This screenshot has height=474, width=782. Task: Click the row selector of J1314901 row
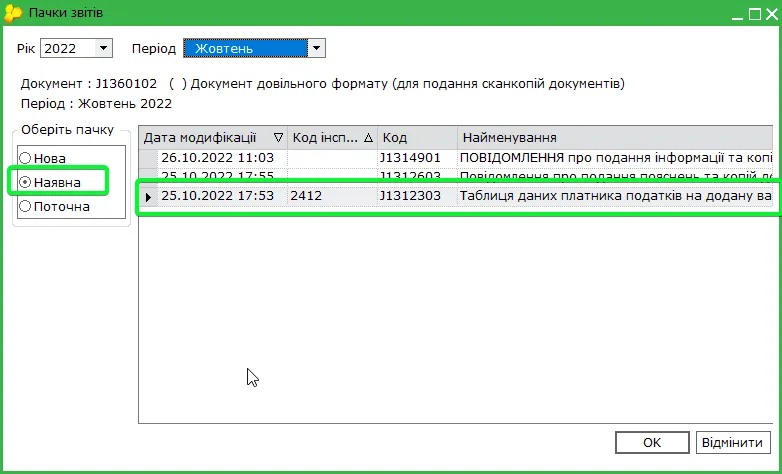(x=148, y=158)
